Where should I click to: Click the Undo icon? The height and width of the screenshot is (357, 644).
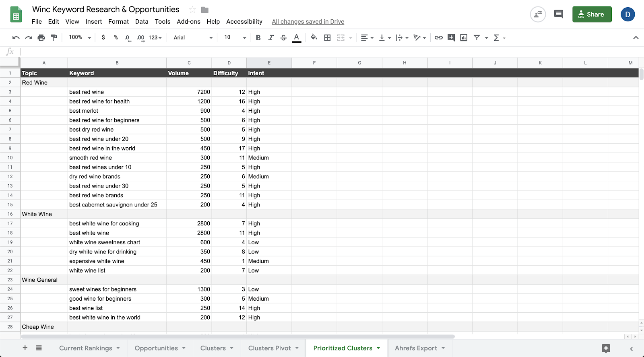click(16, 37)
